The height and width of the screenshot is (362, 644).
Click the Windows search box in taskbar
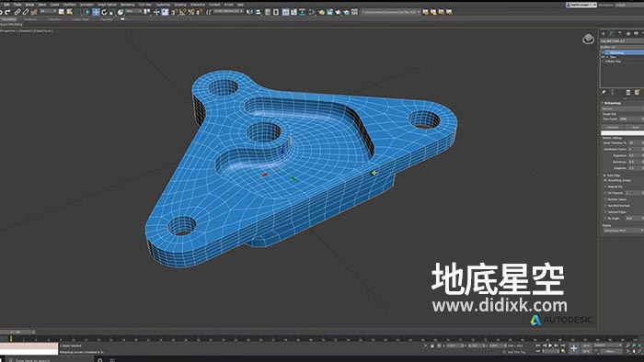50,359
